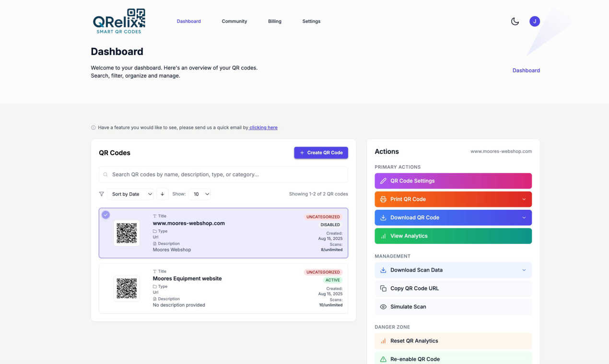609x364 pixels.
Task: Click the Create QR Code button
Action: 321,153
